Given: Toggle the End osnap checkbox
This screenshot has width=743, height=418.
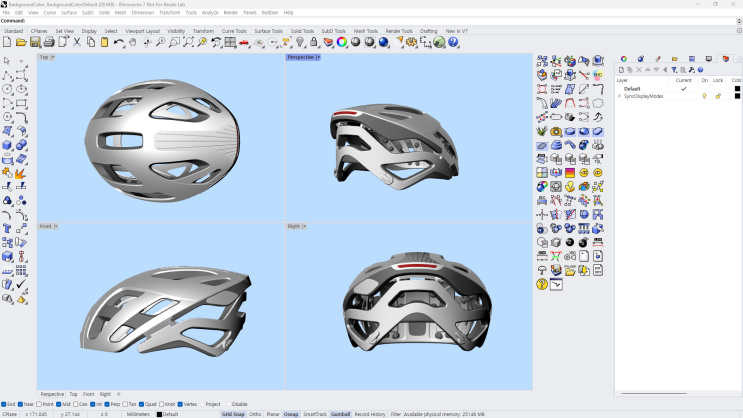Looking at the screenshot, I should 4,404.
